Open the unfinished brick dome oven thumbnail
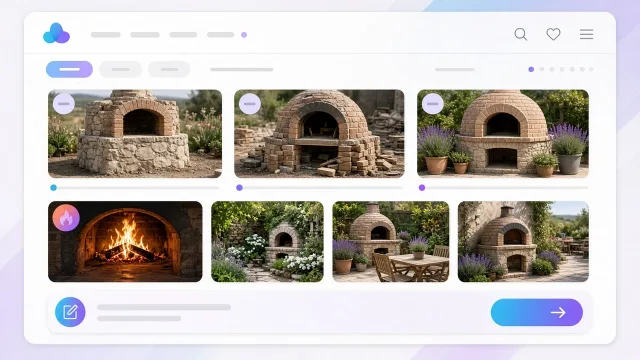 [319, 134]
